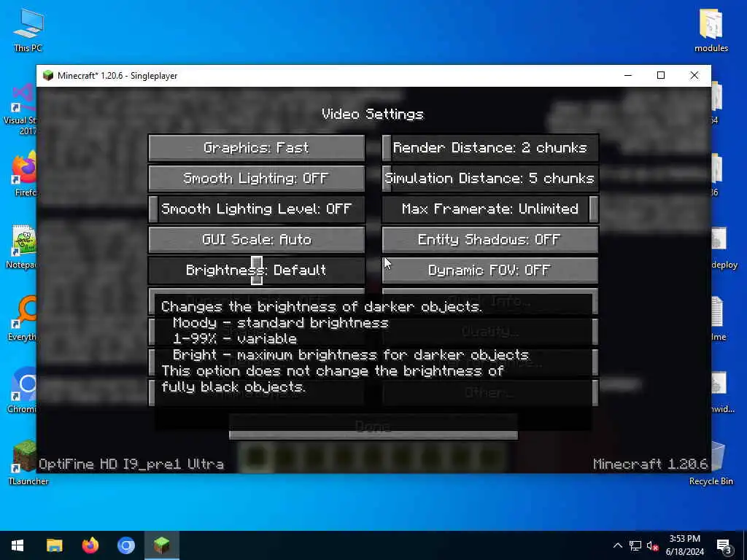This screenshot has width=747, height=560.
Task: Click the Render Distance: 2 chunks slider
Action: [x=489, y=147]
